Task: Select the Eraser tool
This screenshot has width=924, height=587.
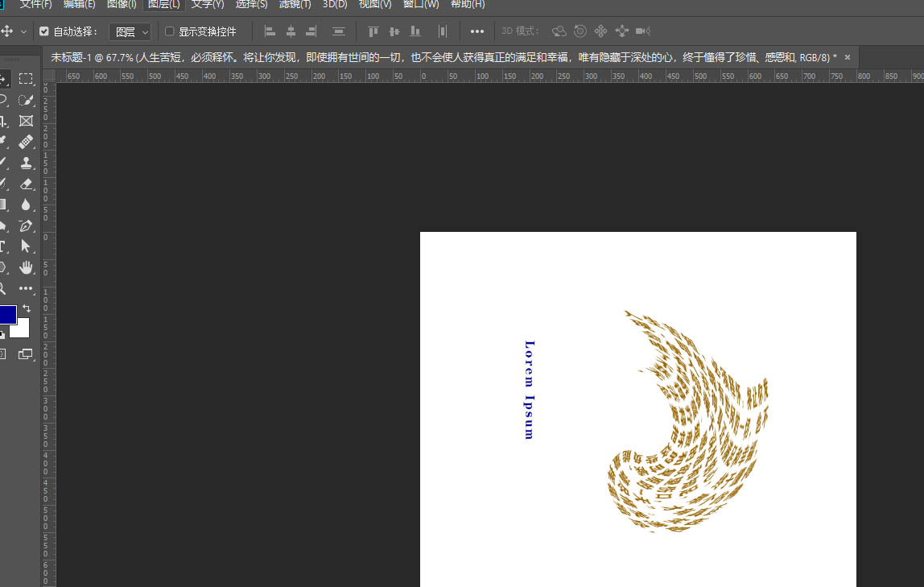Action: click(25, 184)
